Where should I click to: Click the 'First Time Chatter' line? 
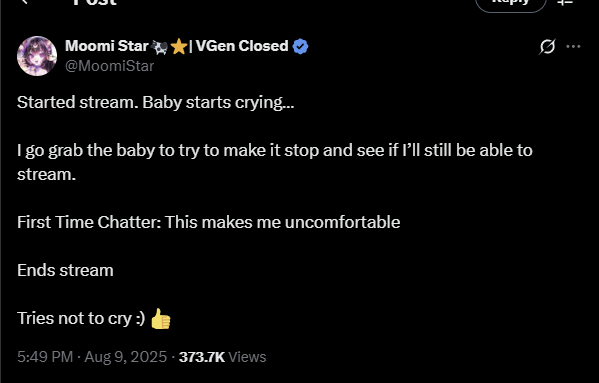[209, 222]
